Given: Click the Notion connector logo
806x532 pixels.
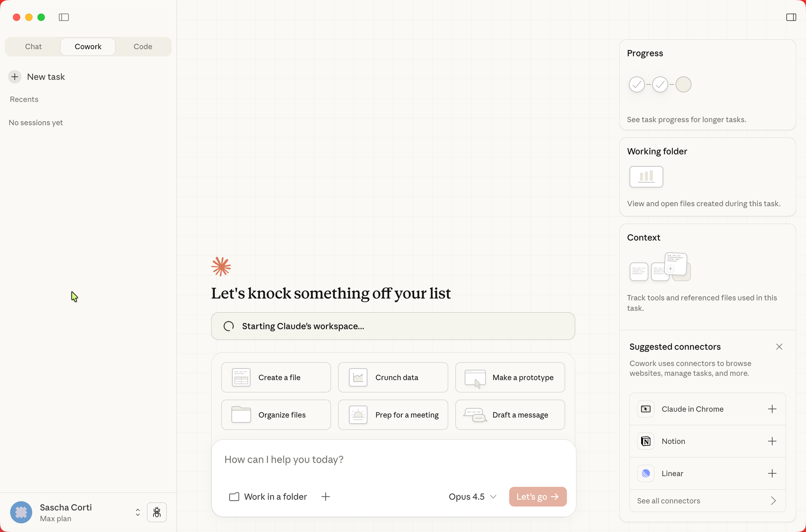Looking at the screenshot, I should (x=646, y=441).
